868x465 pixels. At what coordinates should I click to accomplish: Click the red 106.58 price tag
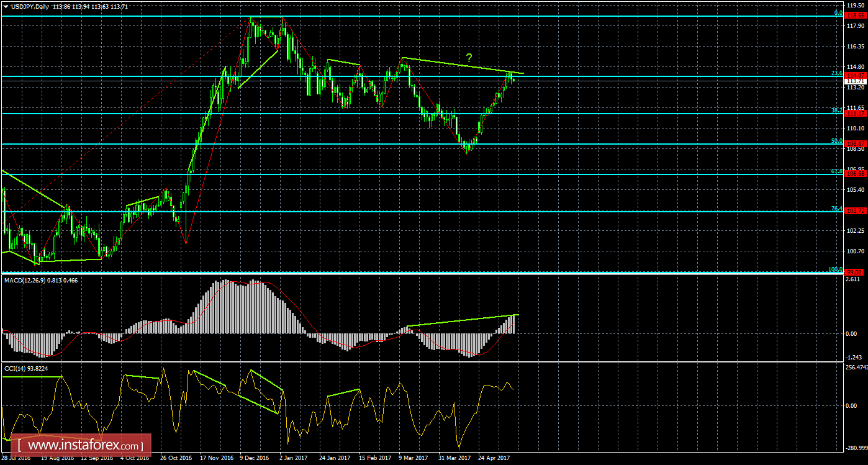point(856,174)
